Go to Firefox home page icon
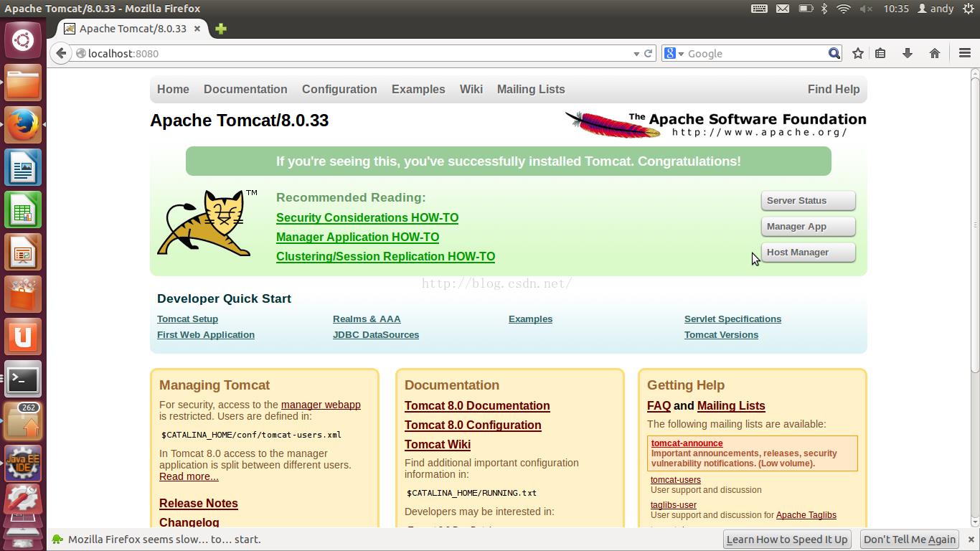This screenshot has width=980, height=551. tap(934, 53)
